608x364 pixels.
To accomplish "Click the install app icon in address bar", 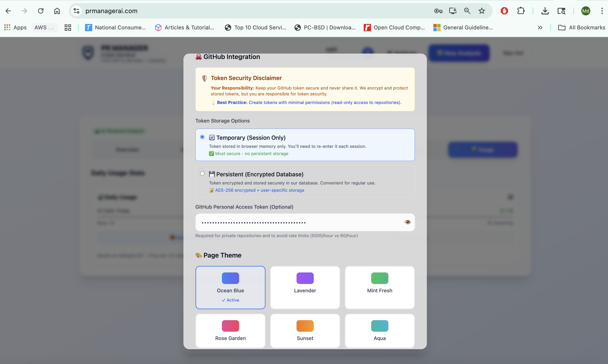I will [x=452, y=11].
